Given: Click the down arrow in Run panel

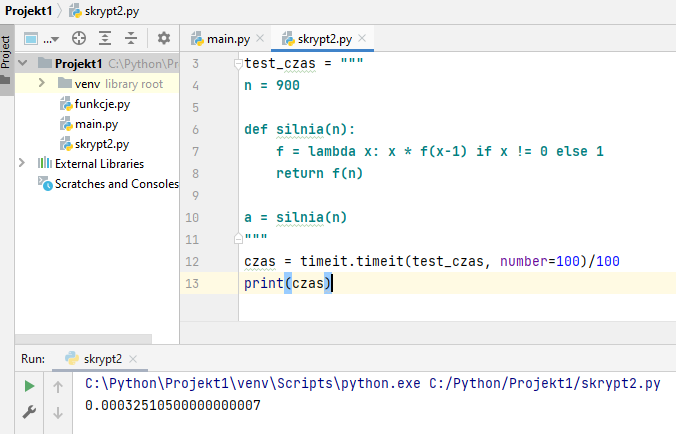Looking at the screenshot, I should click(58, 411).
